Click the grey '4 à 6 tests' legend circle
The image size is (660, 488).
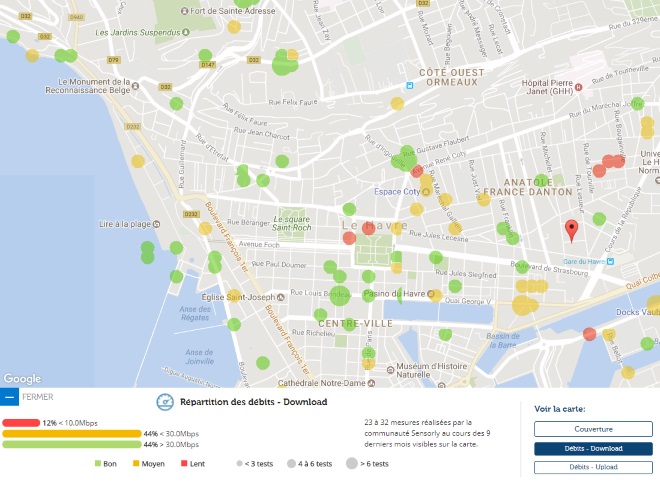pyautogui.click(x=291, y=464)
